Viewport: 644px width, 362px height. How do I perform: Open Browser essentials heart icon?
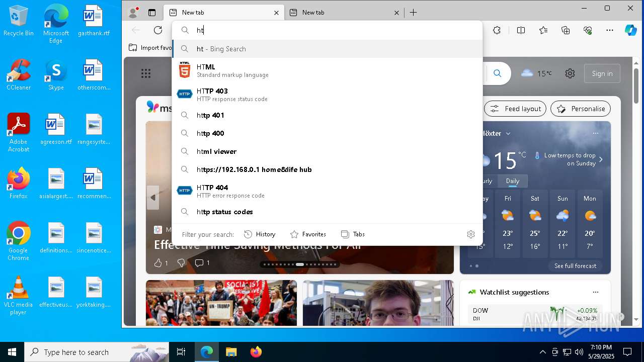(x=588, y=30)
